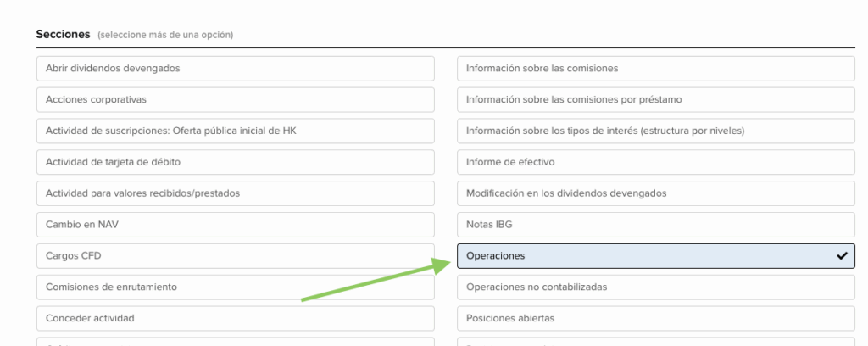868x346 pixels.
Task: Select Actividad para valores recibidos/prestados
Action: (x=235, y=193)
